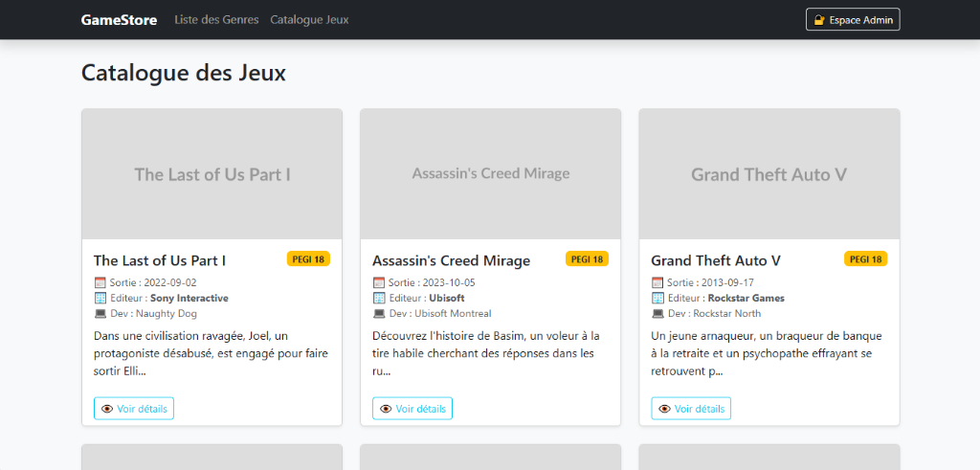The height and width of the screenshot is (470, 980).
Task: Click the release date 2023-10-05 text
Action: [x=449, y=282]
